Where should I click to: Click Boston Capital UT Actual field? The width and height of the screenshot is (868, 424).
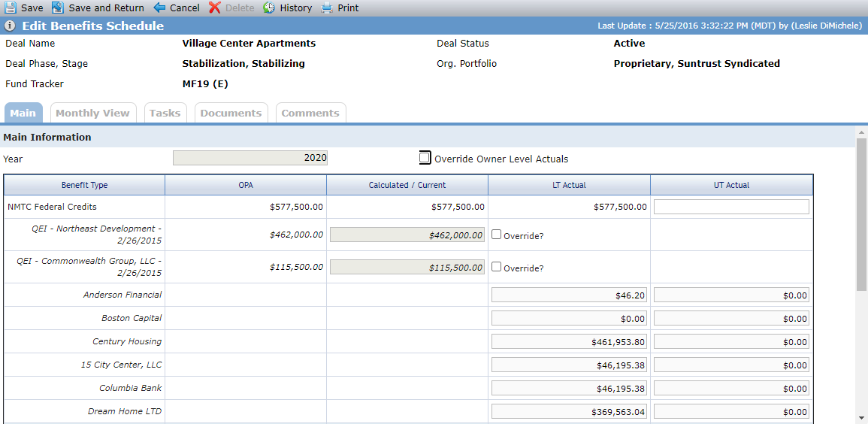click(x=731, y=318)
